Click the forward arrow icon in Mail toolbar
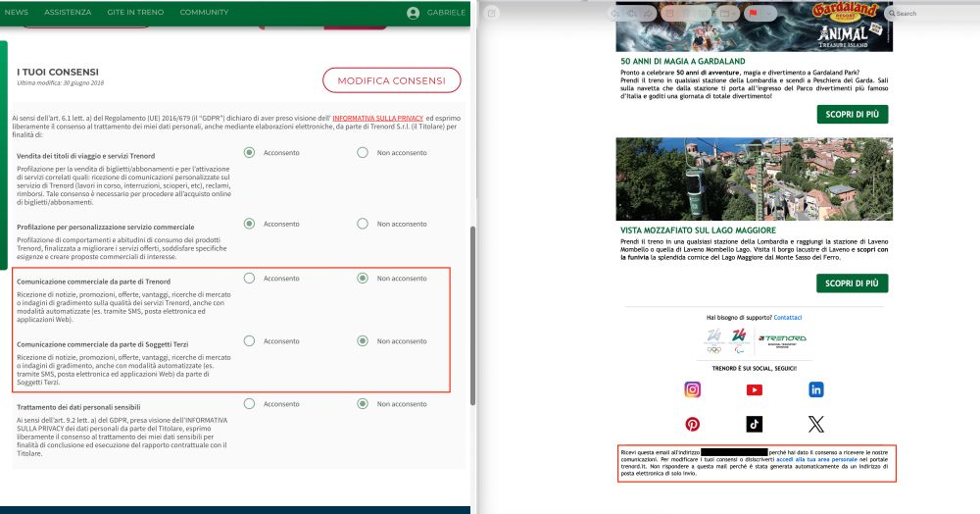Viewport: 980px width, 514px height. coord(648,13)
